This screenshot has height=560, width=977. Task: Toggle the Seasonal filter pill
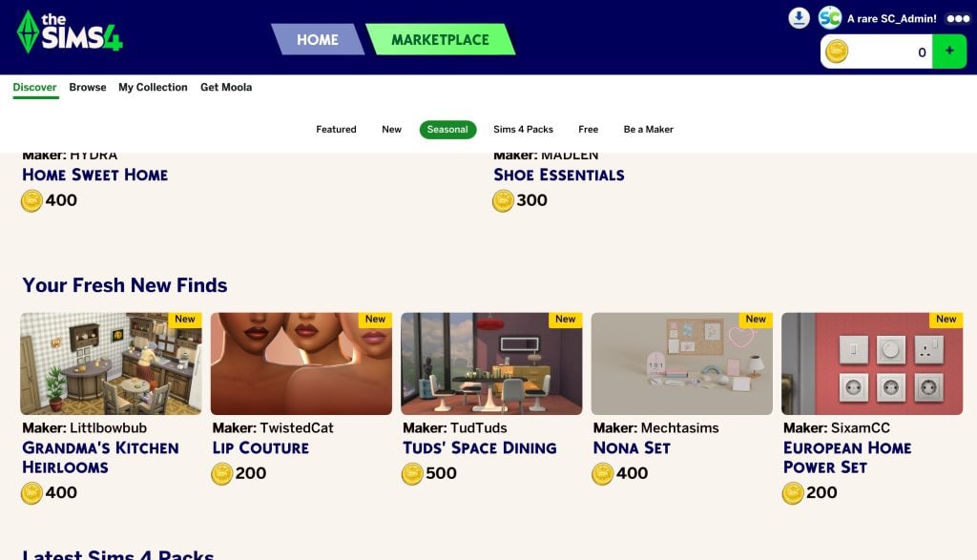click(x=447, y=129)
